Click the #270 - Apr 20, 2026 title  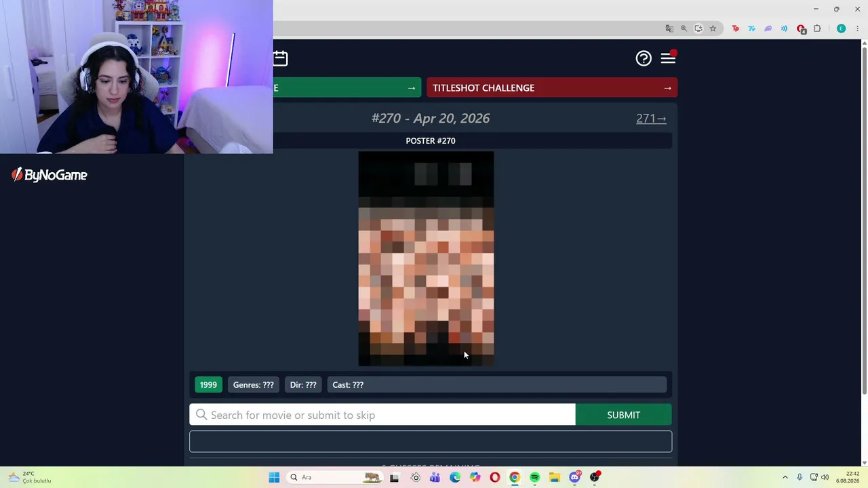pos(431,119)
